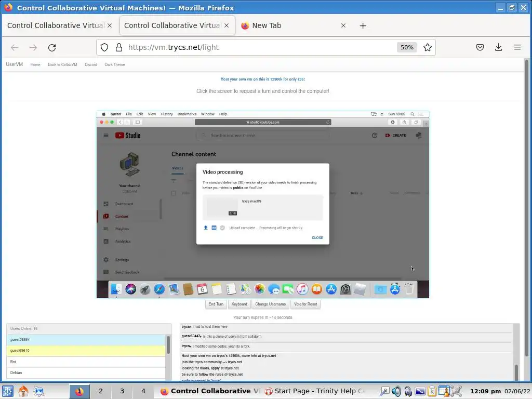The image size is (532, 399).
Task: Select user guest69610 in the list
Action: [86, 351]
